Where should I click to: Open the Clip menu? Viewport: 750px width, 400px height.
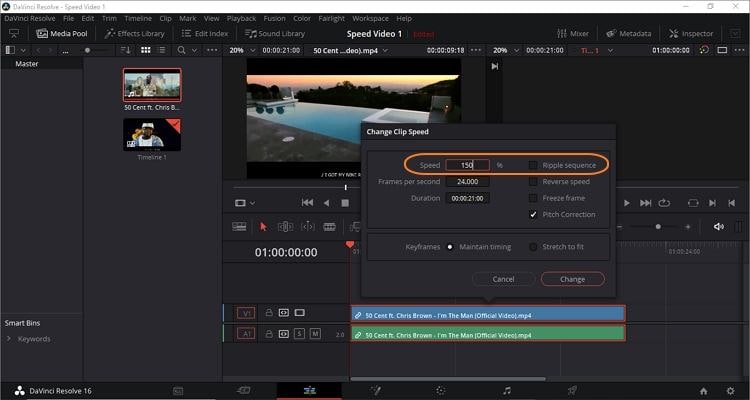point(165,18)
